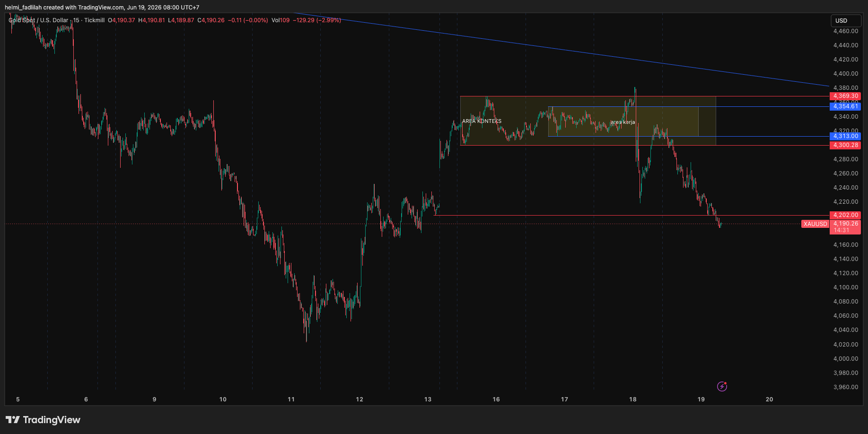868x434 pixels.
Task: Click the Vol 109 indicator value
Action: click(281, 20)
